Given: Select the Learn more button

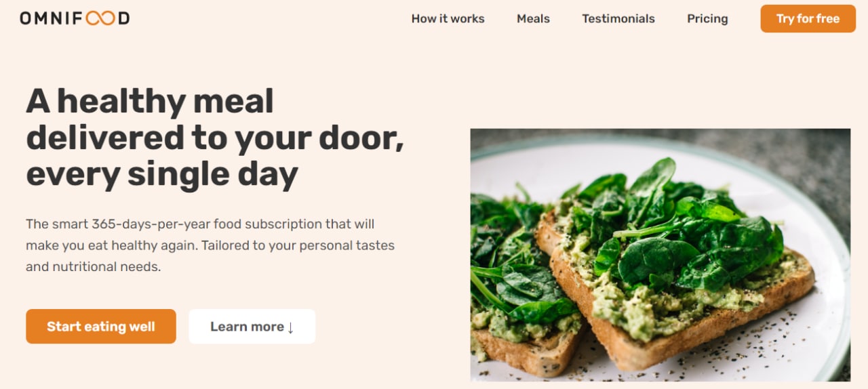Looking at the screenshot, I should (252, 327).
